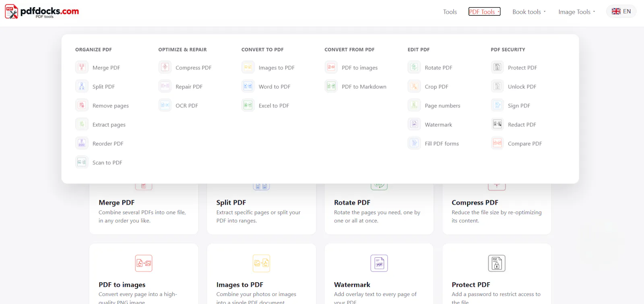Choose the Compress PDF menu entry text
644x304 pixels.
coord(194,68)
